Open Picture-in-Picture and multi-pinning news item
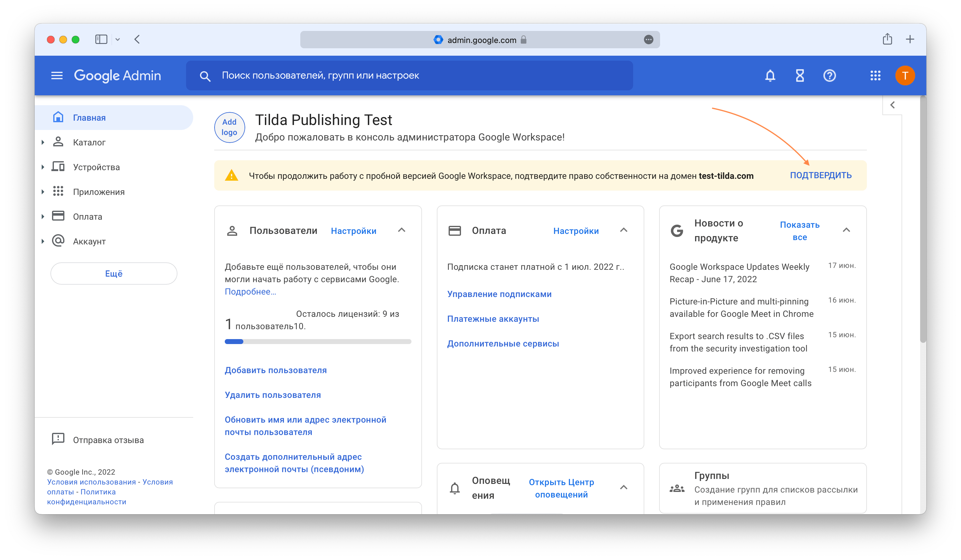961x560 pixels. pyautogui.click(x=741, y=308)
